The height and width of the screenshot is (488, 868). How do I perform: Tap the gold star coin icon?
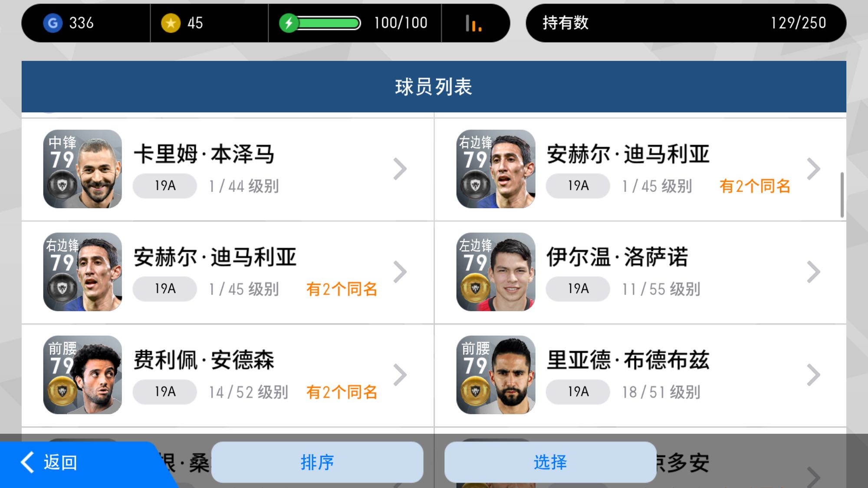tap(171, 23)
